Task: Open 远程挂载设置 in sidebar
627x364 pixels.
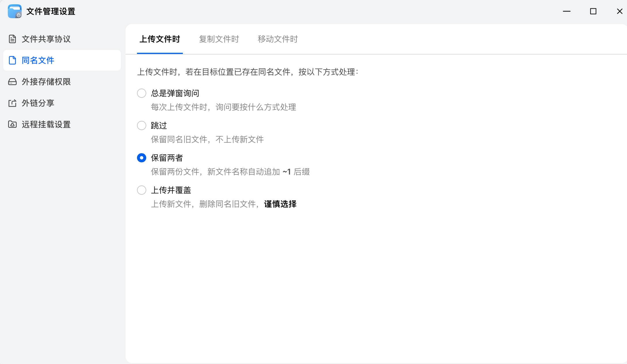Action: [46, 124]
